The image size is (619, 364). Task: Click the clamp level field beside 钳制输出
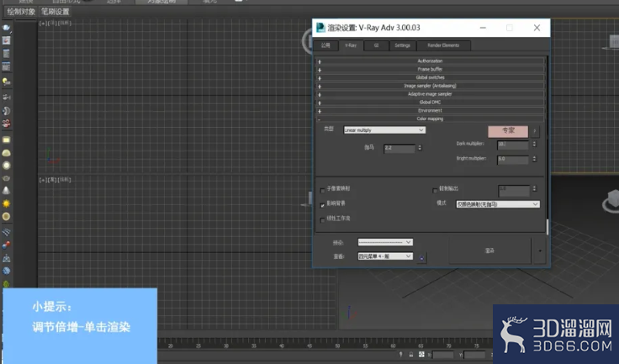click(x=514, y=189)
